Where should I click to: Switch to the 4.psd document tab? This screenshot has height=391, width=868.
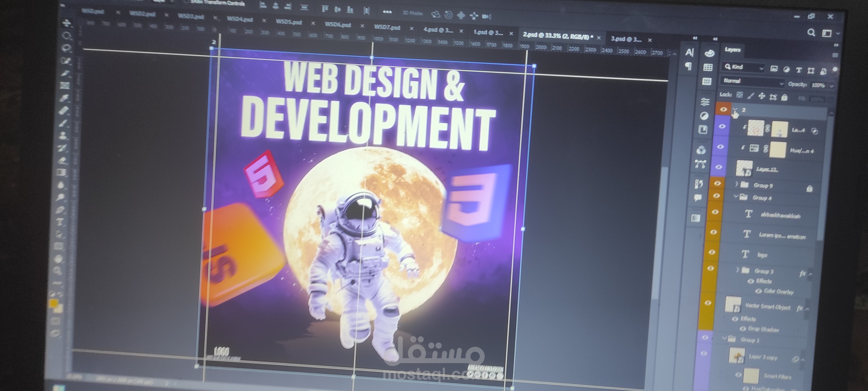pyautogui.click(x=438, y=30)
